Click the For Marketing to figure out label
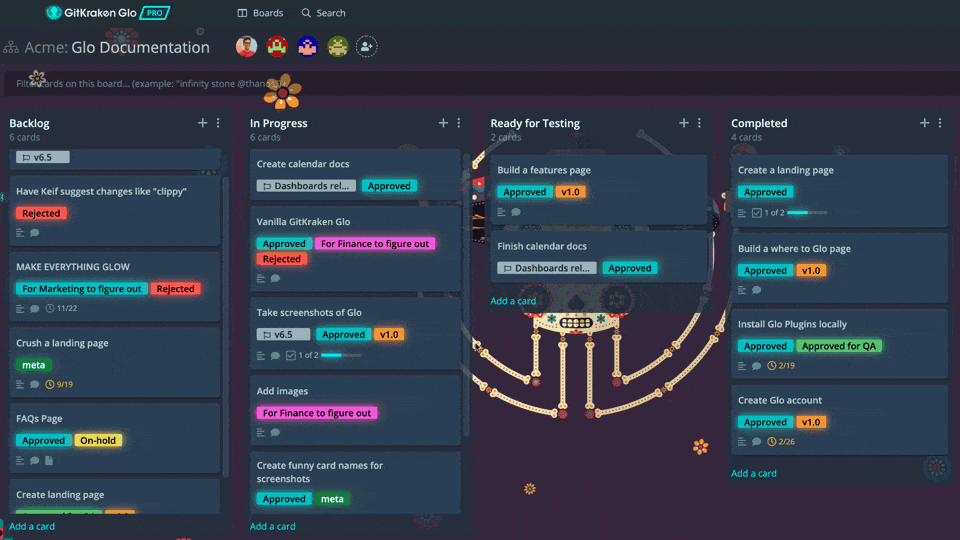This screenshot has height=540, width=960. pos(81,288)
